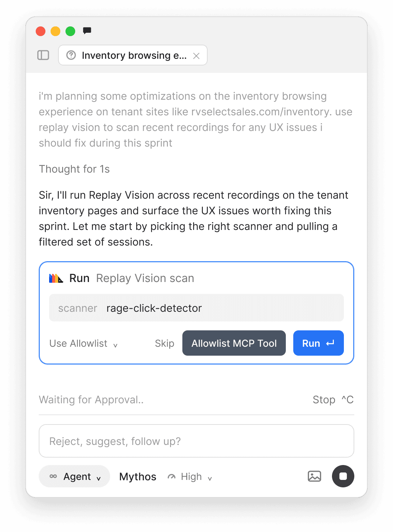Click the red close window button
This screenshot has width=393, height=532.
[41, 31]
